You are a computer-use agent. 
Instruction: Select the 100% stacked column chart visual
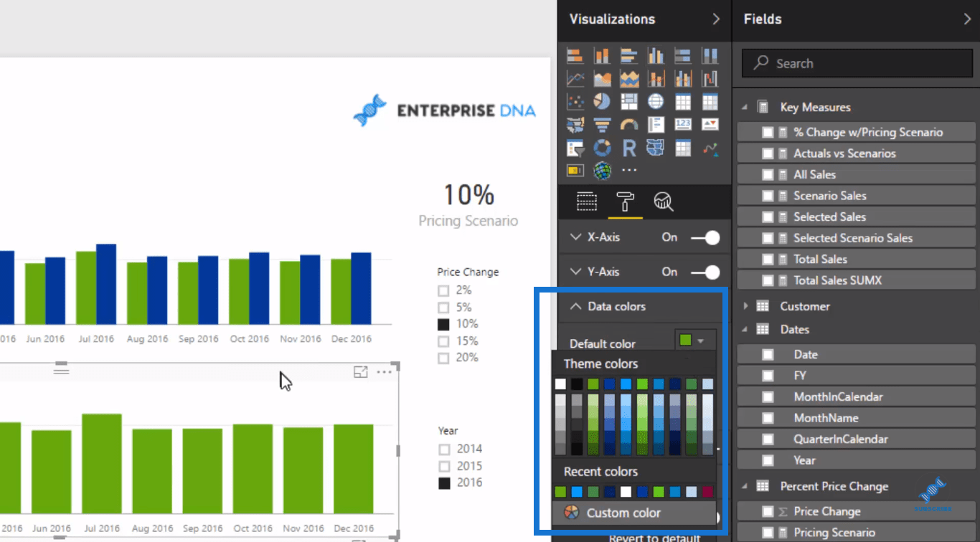(710, 56)
